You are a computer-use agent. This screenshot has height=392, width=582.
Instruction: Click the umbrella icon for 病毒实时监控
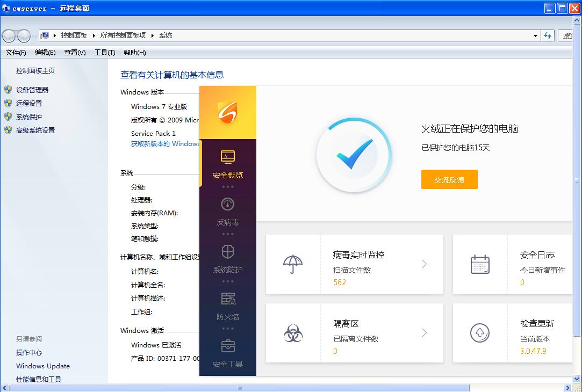point(293,264)
